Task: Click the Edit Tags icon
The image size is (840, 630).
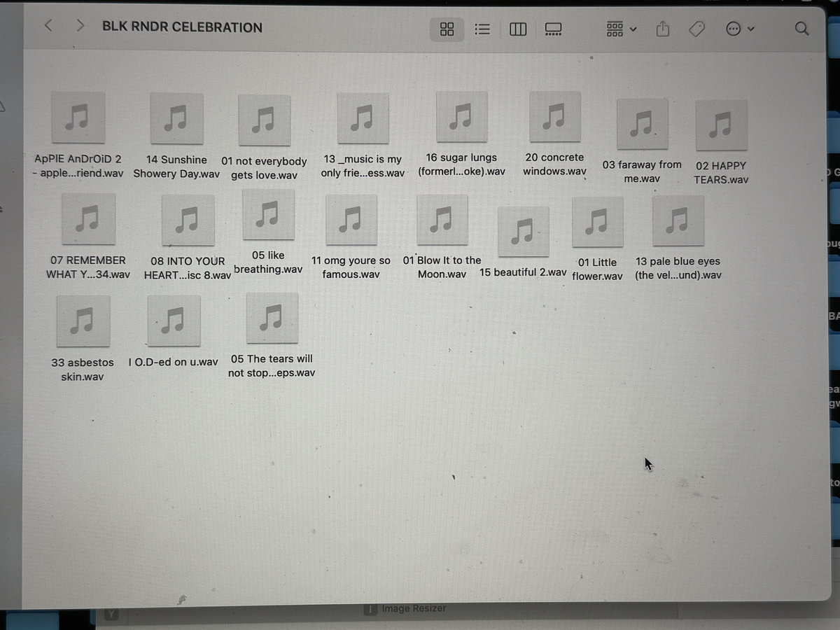Action: 696,29
